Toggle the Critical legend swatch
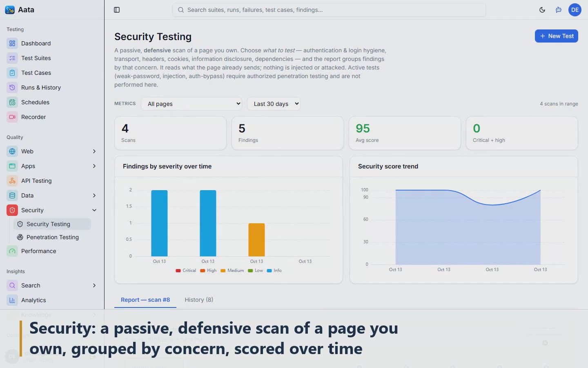588x368 pixels. [x=178, y=271]
